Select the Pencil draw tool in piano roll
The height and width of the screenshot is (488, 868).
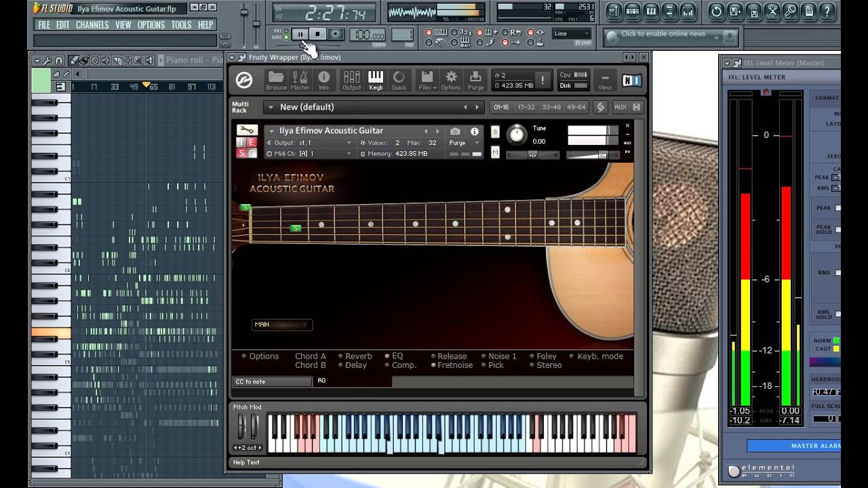[x=74, y=60]
